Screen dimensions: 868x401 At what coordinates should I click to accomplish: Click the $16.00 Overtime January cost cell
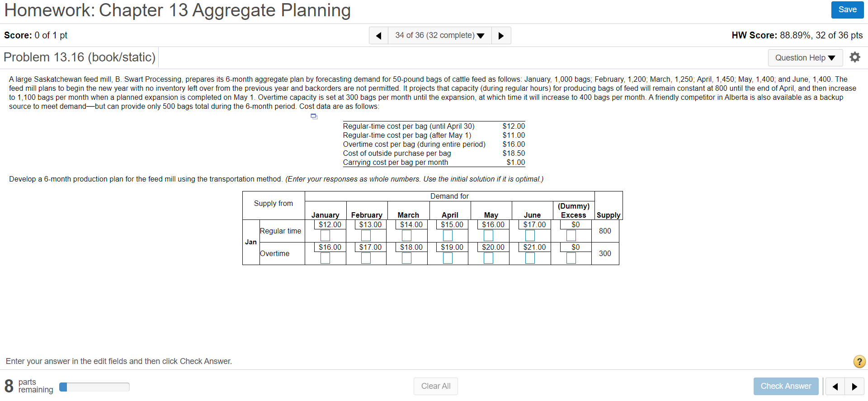pyautogui.click(x=330, y=247)
